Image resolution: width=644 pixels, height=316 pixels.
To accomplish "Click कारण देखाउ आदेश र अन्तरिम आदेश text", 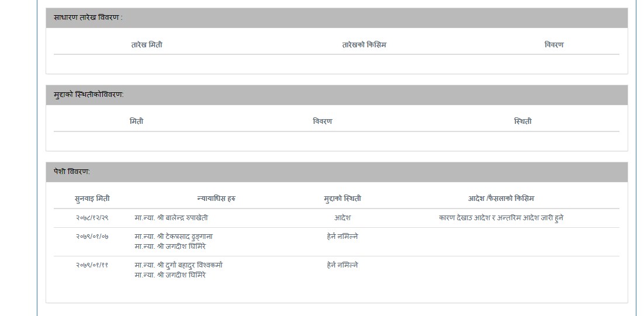I will (501, 218).
